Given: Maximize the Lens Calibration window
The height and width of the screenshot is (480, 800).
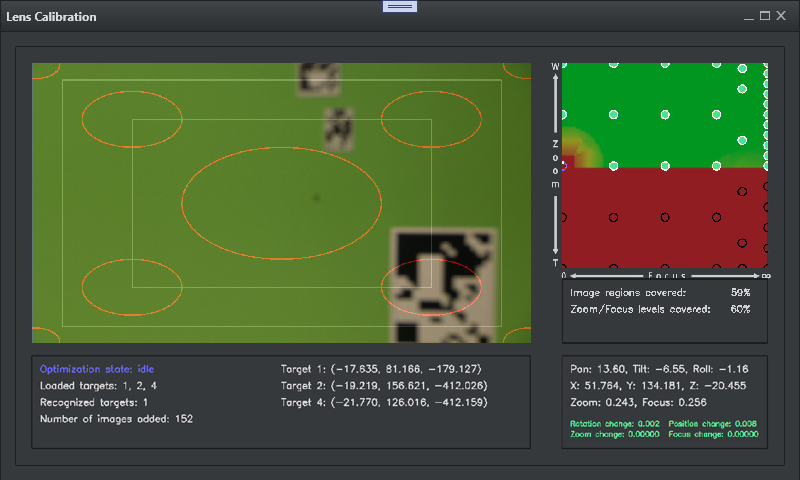Looking at the screenshot, I should coord(765,16).
